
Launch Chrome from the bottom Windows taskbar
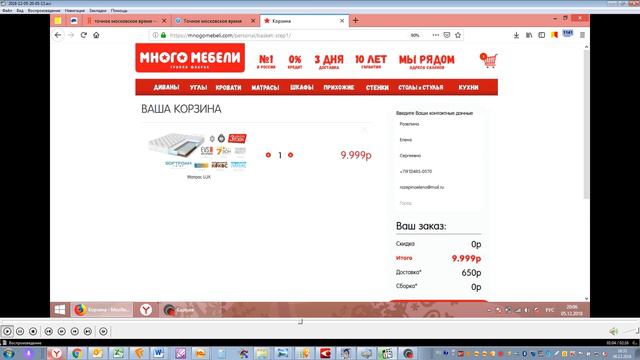77,353
